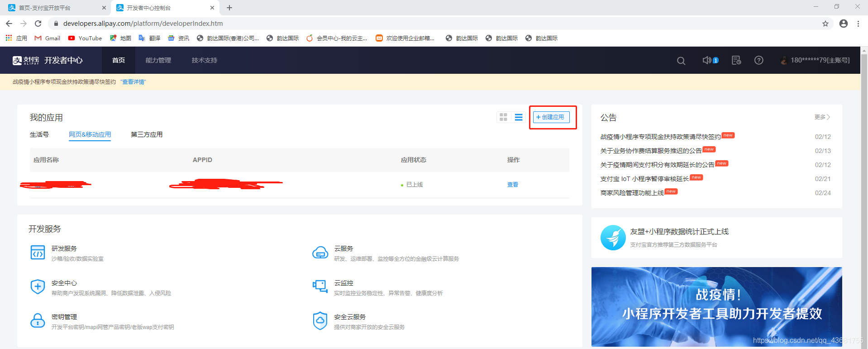Open the 资讯 bookmark

coord(178,38)
